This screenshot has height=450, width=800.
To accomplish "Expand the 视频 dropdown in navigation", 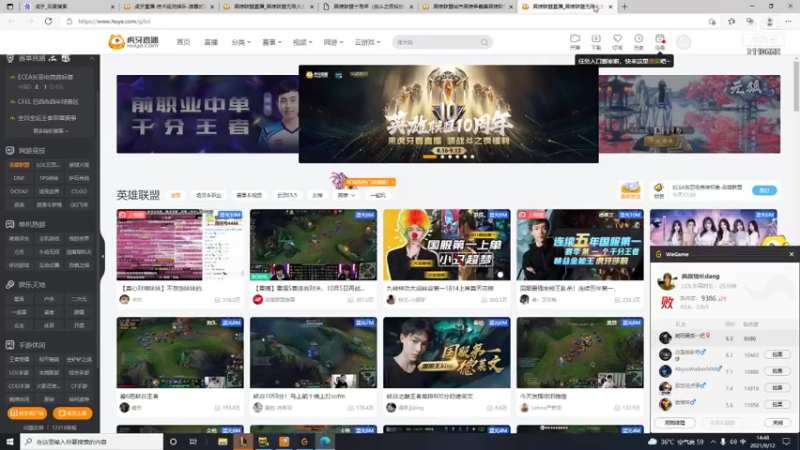I will click(x=302, y=42).
